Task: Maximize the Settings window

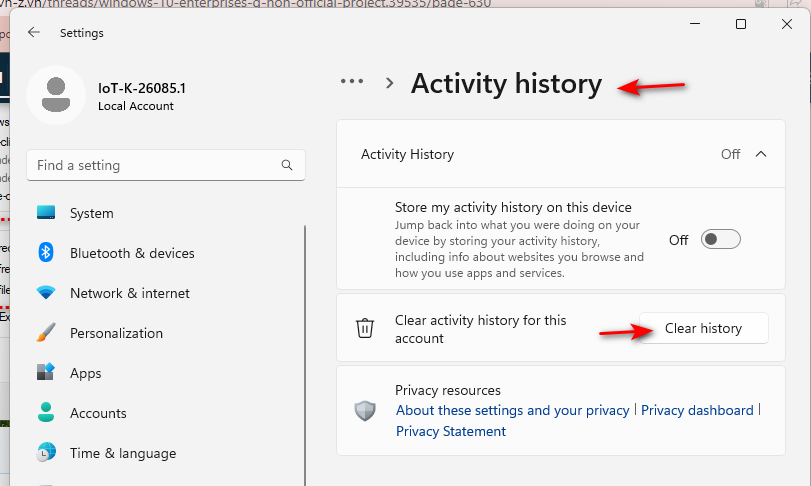Action: (741, 24)
